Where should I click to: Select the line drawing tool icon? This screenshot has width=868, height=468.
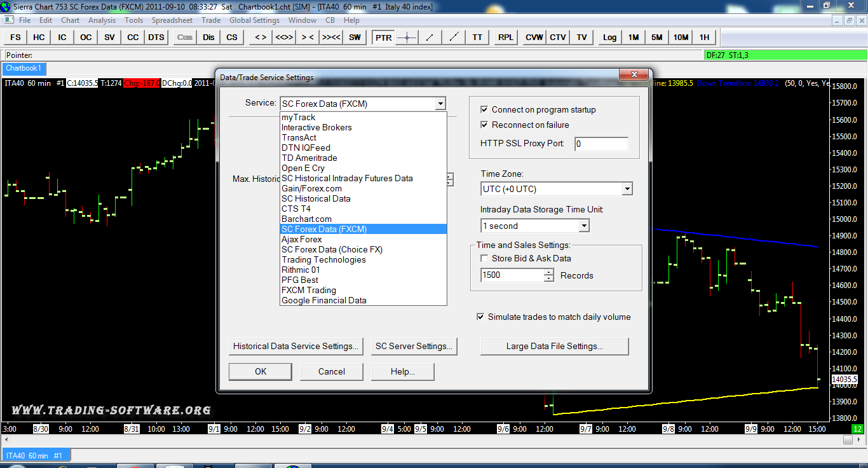pyautogui.click(x=430, y=38)
